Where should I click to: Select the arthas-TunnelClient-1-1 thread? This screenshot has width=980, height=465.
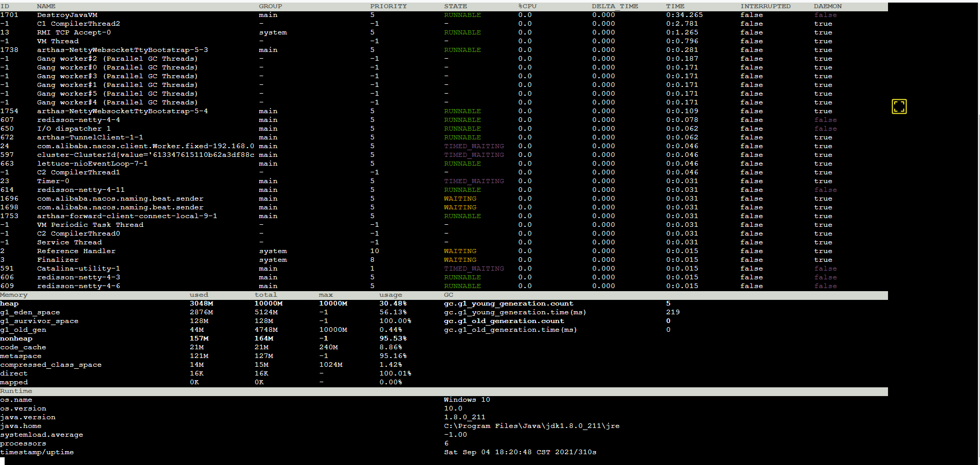click(x=90, y=137)
